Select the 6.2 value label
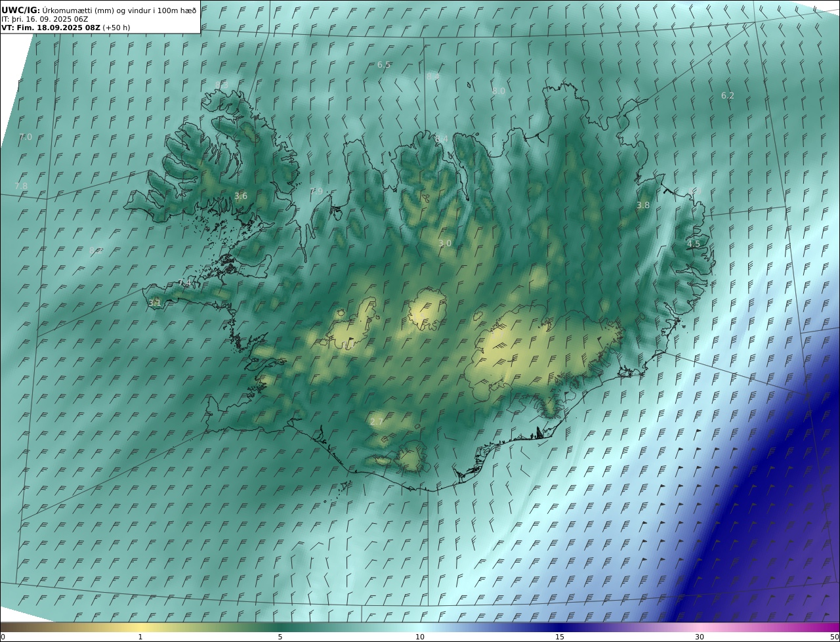 [728, 95]
